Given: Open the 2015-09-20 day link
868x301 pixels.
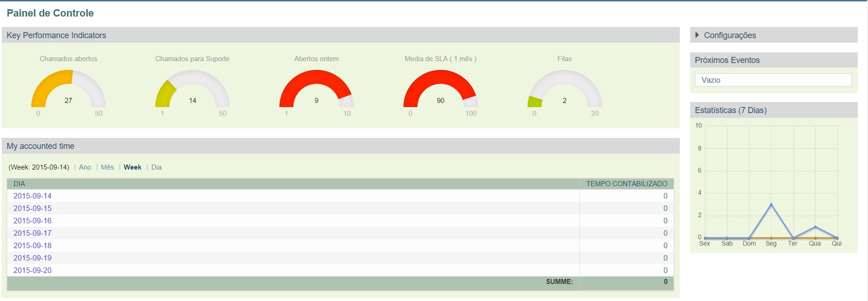Looking at the screenshot, I should click(33, 270).
